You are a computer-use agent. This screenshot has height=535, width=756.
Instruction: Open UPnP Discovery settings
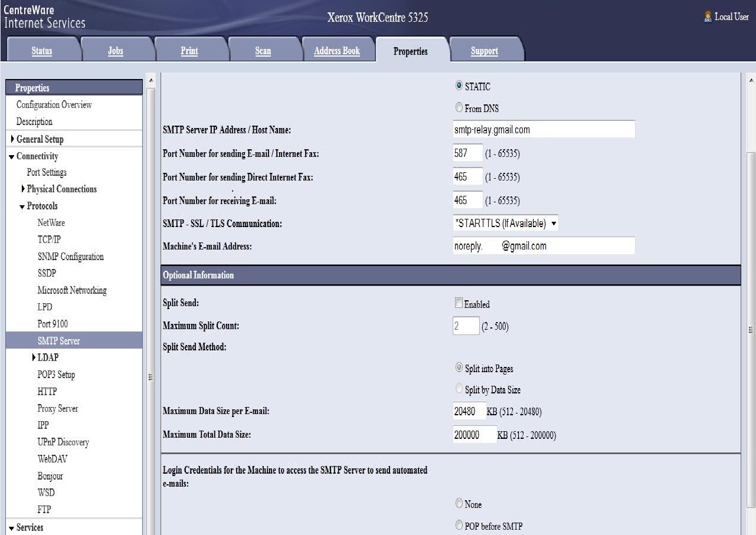63,442
